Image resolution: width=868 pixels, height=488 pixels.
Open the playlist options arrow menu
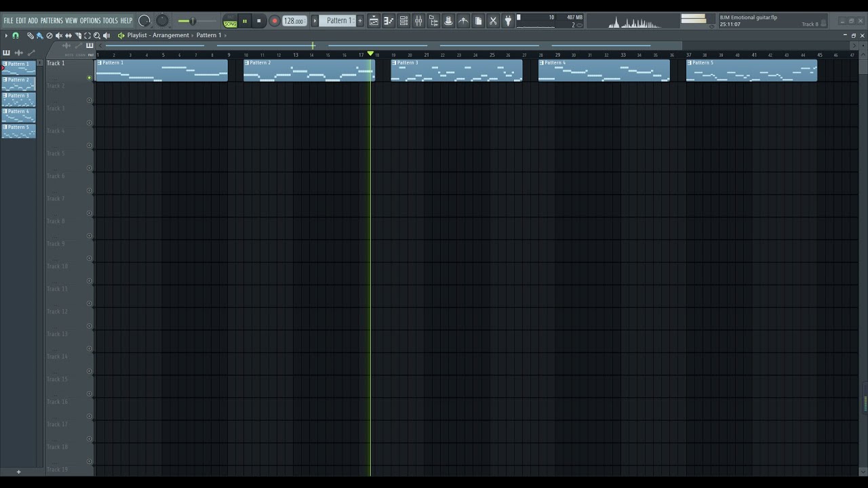point(6,35)
